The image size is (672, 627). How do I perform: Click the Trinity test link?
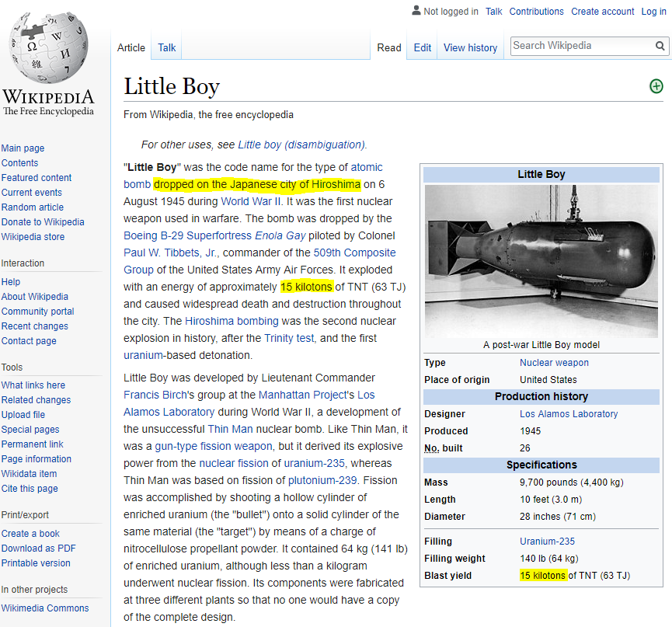(289, 338)
